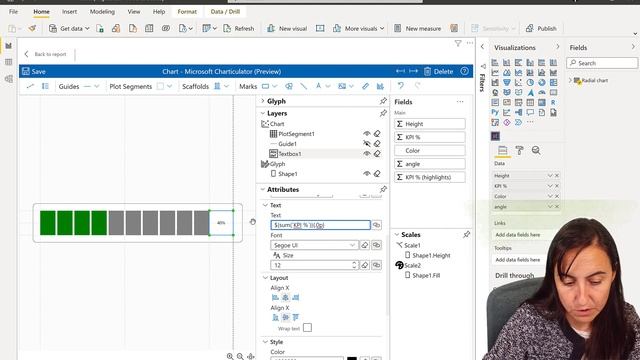This screenshot has width=640, height=360.
Task: Open Fields panel more options ellipsis
Action: 460,102
